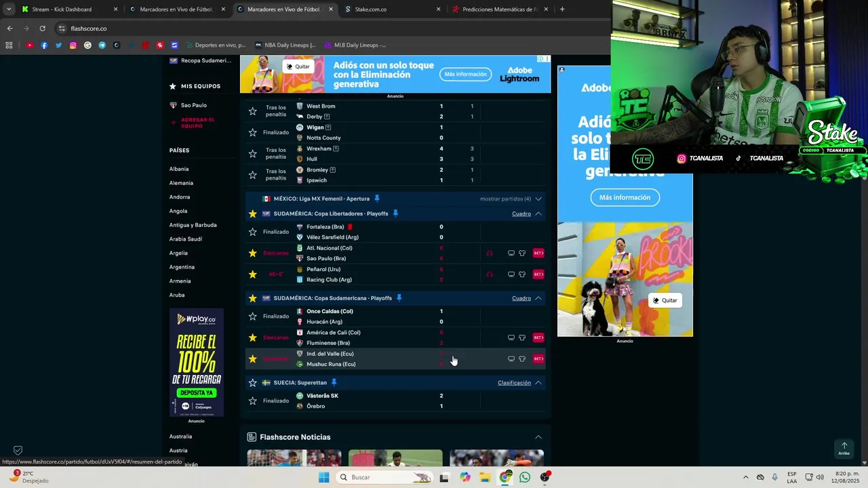
Task: Open File Explorer from the taskbar
Action: click(485, 477)
